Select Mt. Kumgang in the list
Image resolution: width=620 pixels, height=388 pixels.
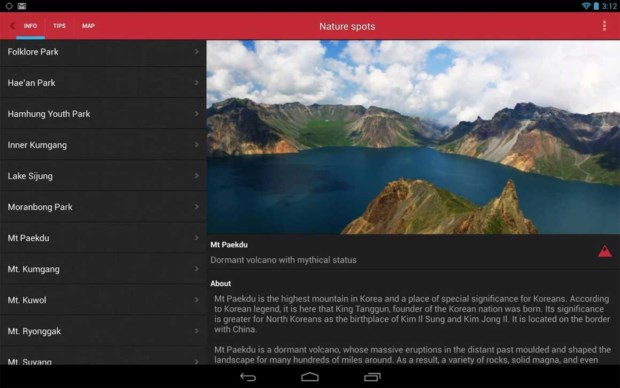103,269
